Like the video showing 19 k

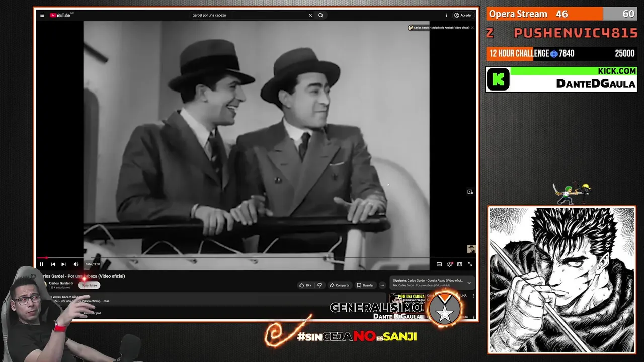click(x=305, y=285)
